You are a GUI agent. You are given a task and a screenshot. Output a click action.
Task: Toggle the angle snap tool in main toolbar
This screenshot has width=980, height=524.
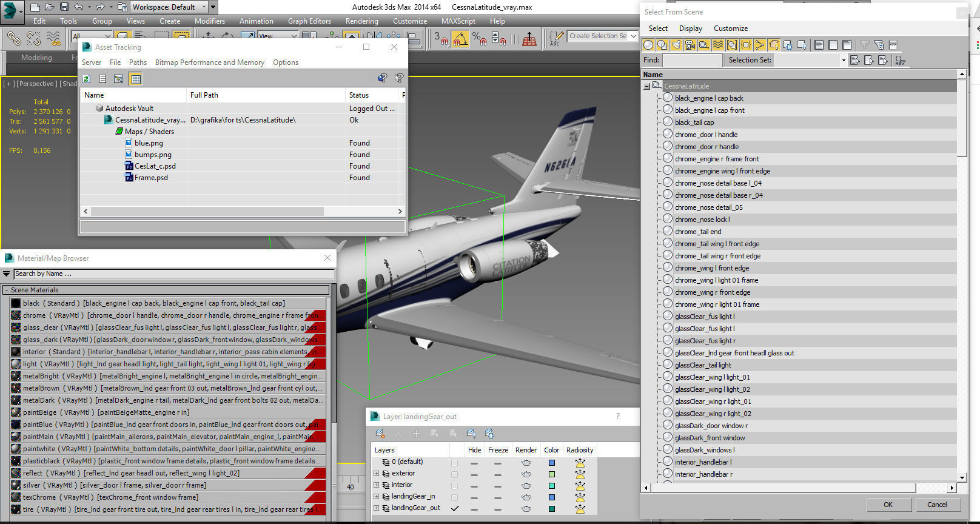[x=460, y=39]
